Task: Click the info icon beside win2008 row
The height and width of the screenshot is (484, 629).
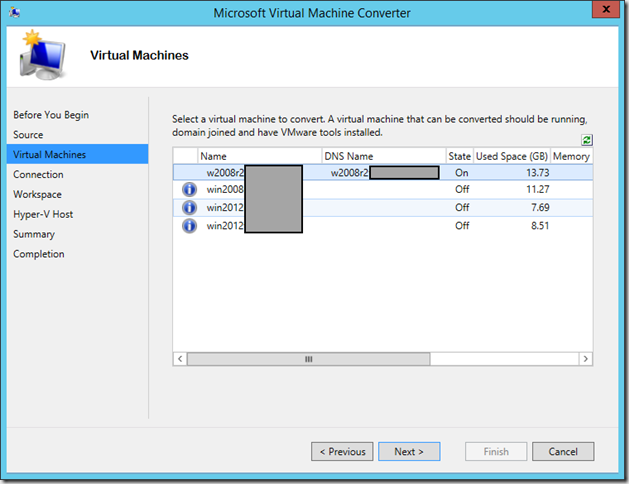Action: (x=189, y=189)
